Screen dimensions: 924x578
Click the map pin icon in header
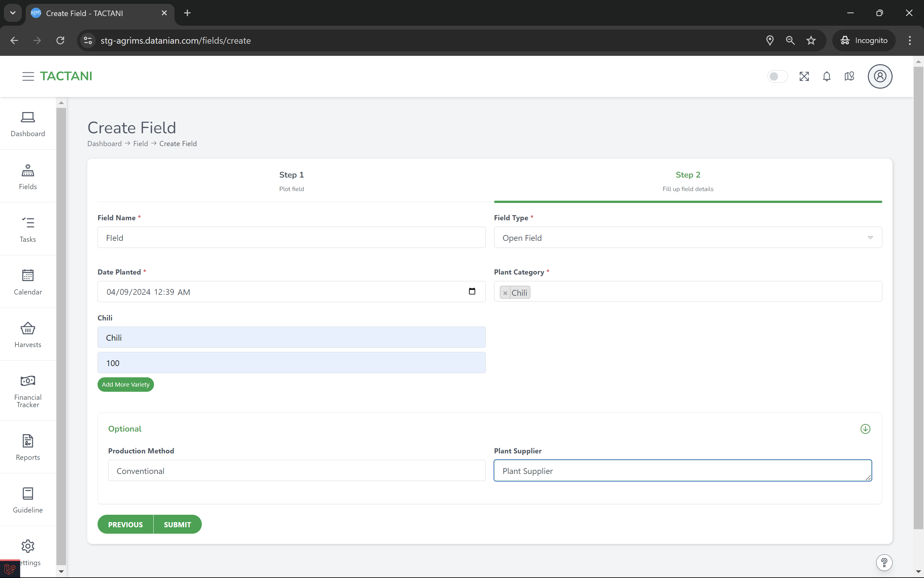(849, 76)
